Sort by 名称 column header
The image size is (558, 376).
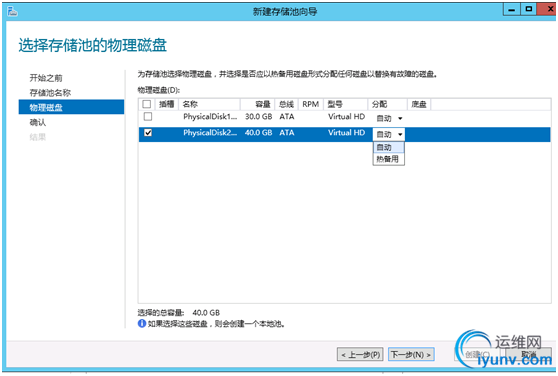(209, 104)
